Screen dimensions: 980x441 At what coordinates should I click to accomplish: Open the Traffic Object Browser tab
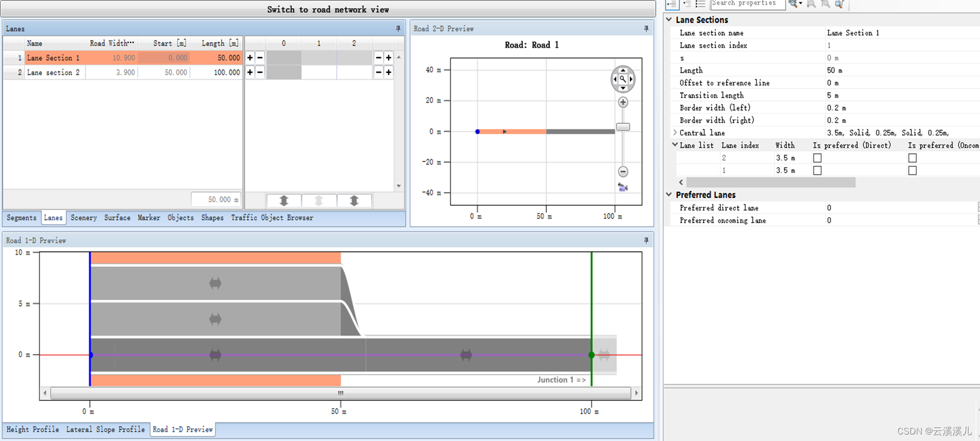tap(272, 218)
